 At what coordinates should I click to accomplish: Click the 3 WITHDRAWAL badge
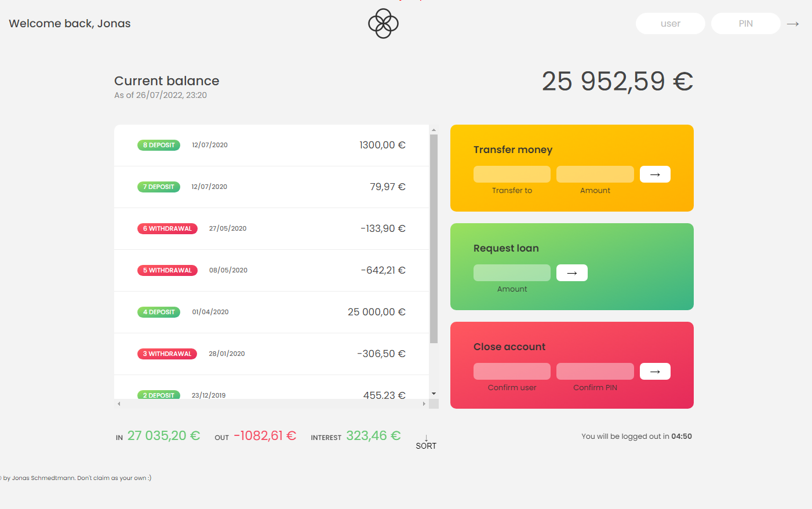tap(167, 354)
